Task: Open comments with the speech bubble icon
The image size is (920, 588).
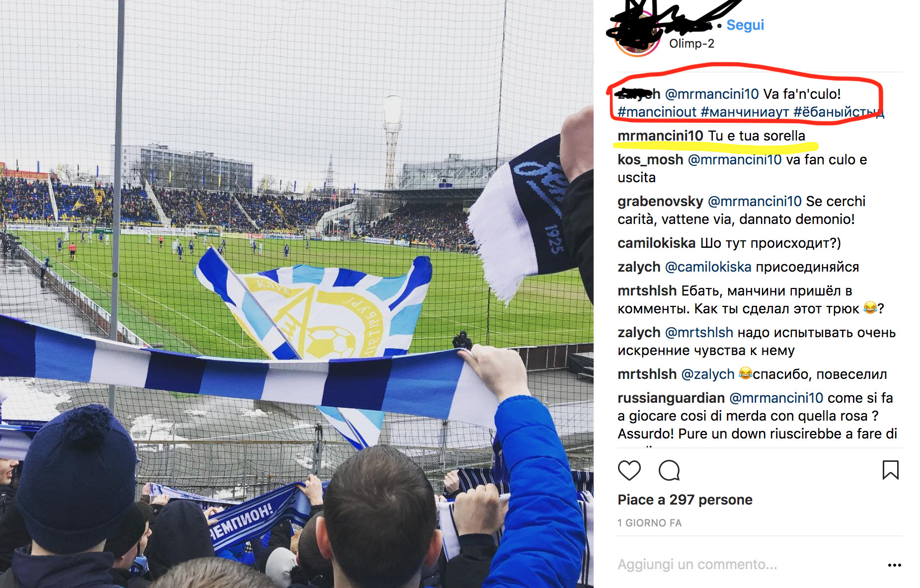Action: pos(669,470)
